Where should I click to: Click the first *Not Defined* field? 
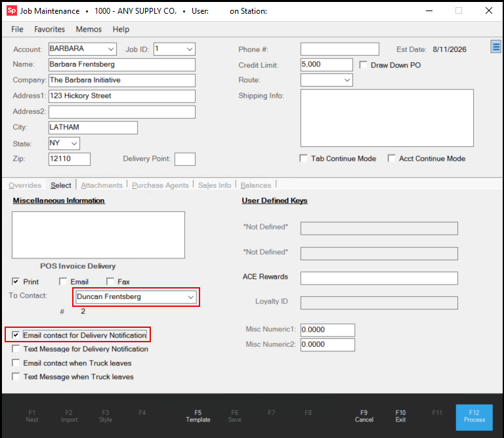(x=379, y=228)
